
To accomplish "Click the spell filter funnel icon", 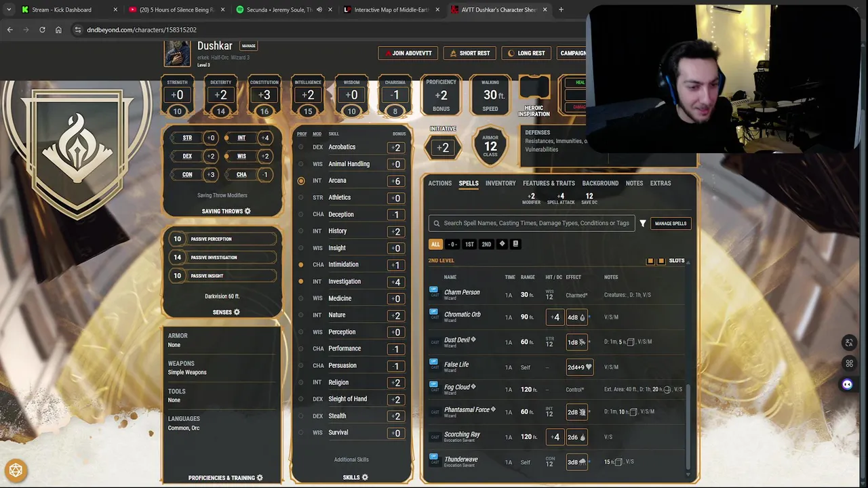I will coord(643,223).
